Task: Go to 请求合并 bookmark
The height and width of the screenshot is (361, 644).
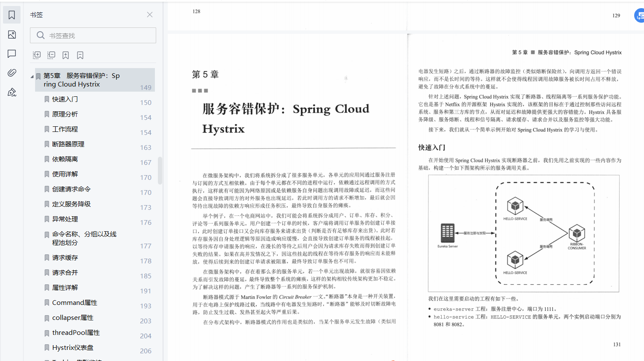Action: point(65,273)
